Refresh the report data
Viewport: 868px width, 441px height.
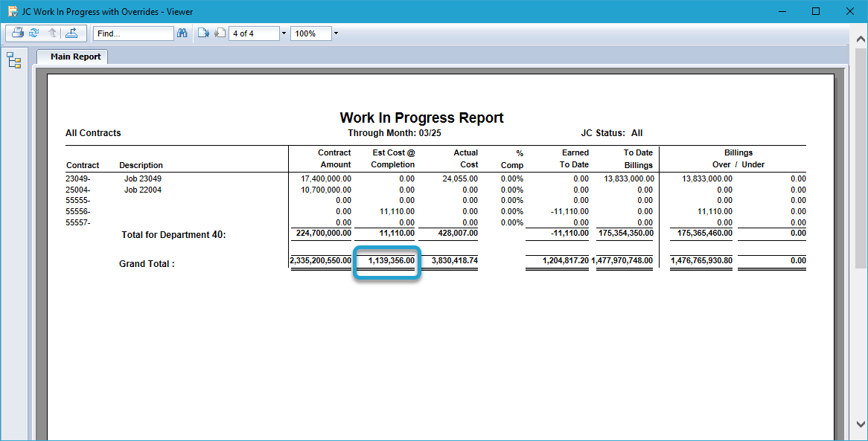click(34, 33)
